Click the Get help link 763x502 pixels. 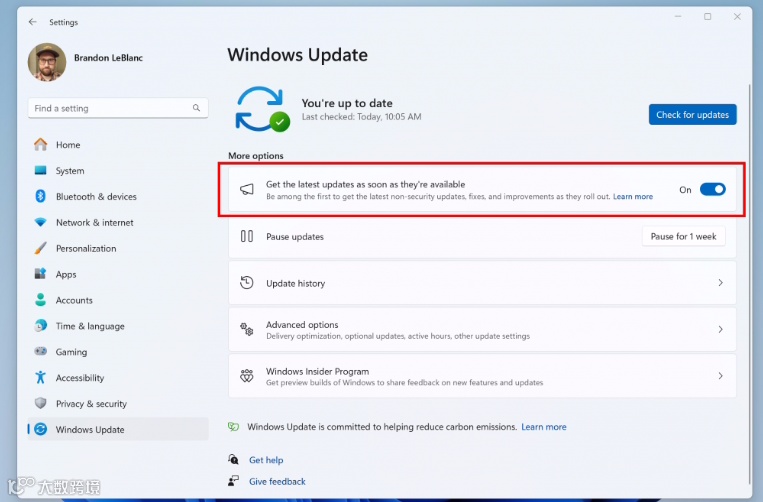266,460
